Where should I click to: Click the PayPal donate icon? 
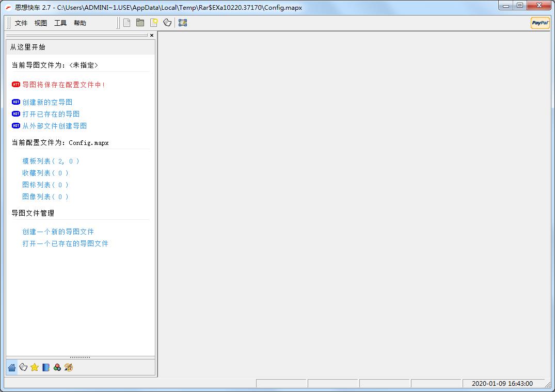(x=540, y=23)
